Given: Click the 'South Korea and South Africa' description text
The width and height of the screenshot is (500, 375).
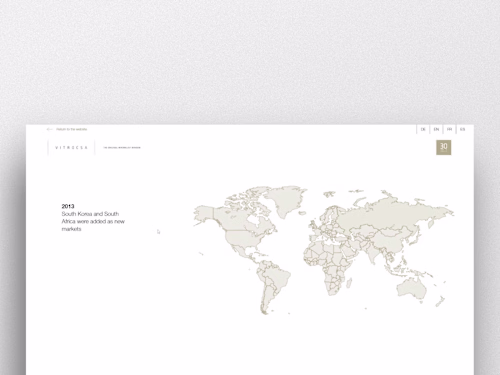Looking at the screenshot, I should (x=93, y=221).
